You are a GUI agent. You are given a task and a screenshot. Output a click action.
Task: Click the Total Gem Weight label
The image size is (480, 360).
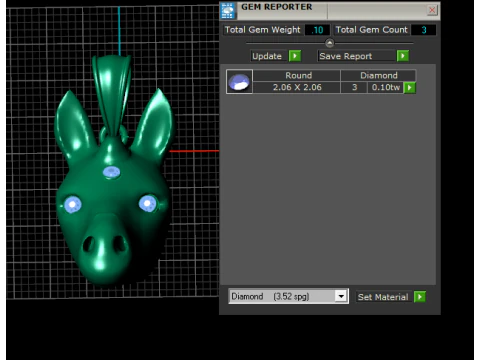263,30
